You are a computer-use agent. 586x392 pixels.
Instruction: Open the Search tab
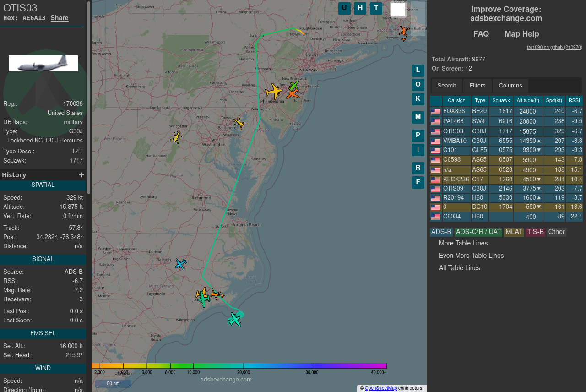447,86
